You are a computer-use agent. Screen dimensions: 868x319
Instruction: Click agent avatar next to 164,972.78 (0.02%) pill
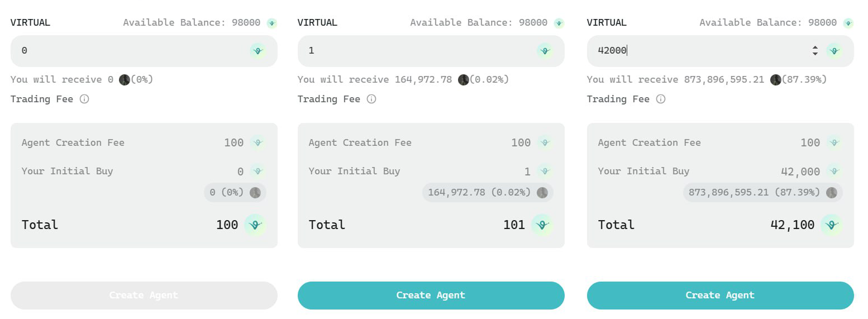coord(542,193)
